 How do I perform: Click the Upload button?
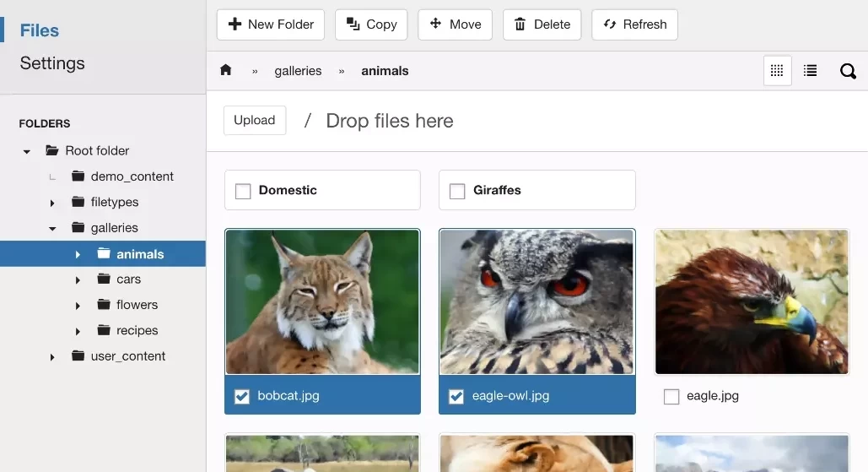pos(255,120)
